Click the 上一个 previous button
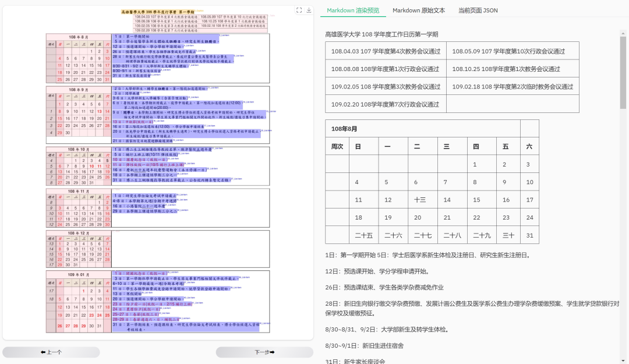 (x=51, y=352)
